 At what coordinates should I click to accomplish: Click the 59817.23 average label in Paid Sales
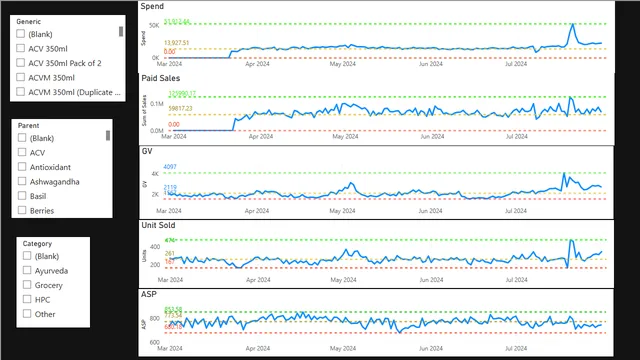pyautogui.click(x=180, y=109)
